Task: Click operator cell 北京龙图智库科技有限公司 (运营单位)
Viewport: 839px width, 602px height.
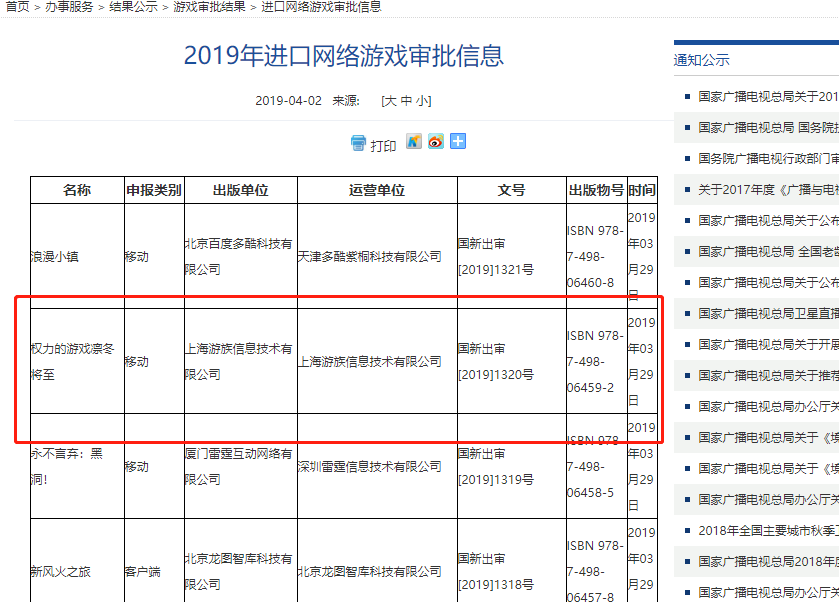Action: [x=370, y=571]
